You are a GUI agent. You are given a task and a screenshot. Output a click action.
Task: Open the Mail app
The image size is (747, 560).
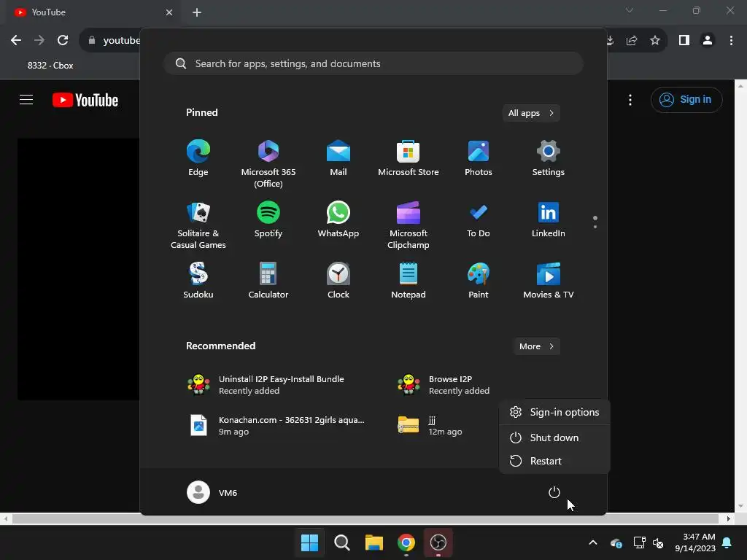pos(338,158)
